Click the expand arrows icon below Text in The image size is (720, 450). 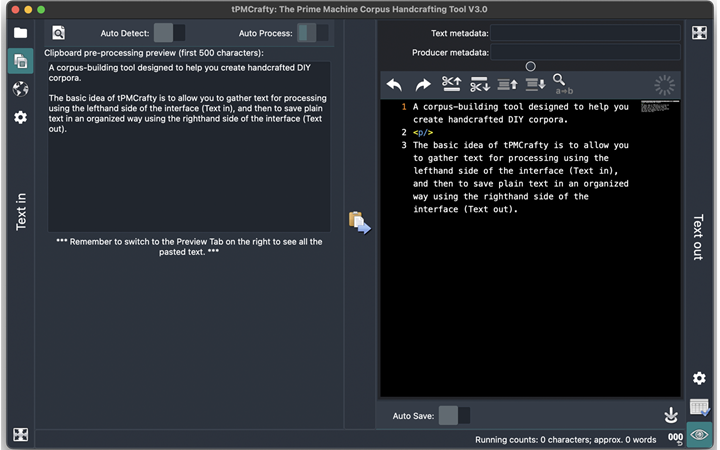pos(20,434)
